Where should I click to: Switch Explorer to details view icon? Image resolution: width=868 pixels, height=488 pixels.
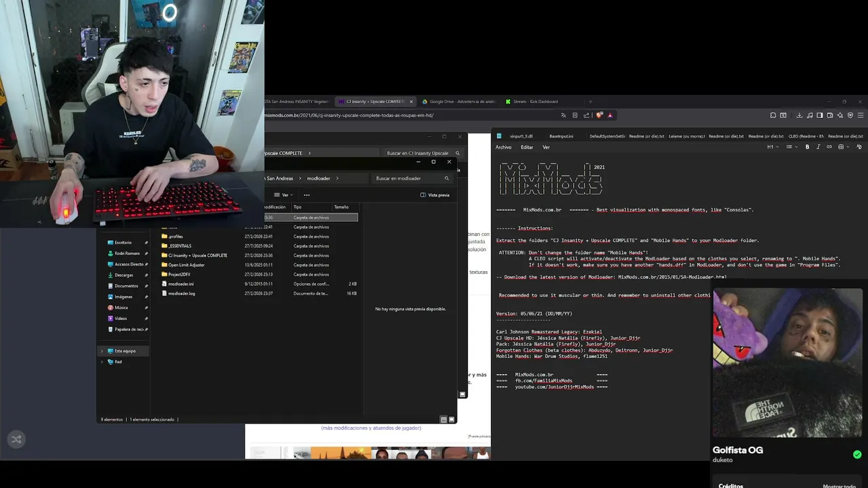pos(443,420)
